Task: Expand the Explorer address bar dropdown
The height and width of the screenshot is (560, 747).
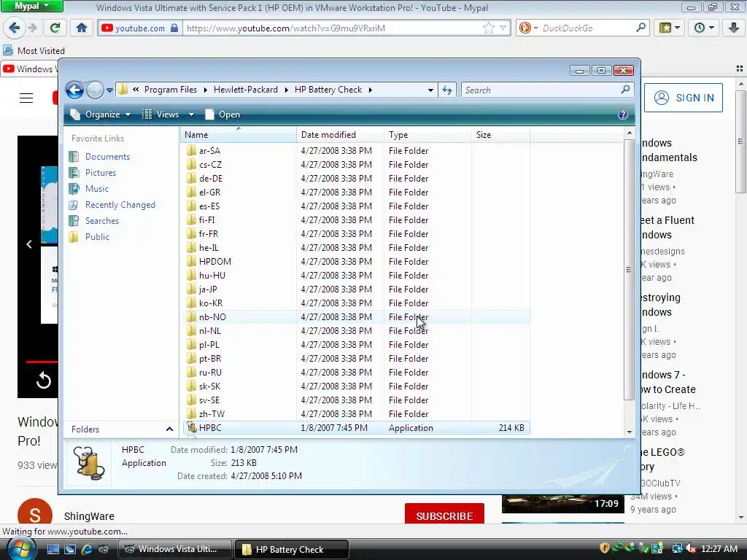Action: click(430, 90)
